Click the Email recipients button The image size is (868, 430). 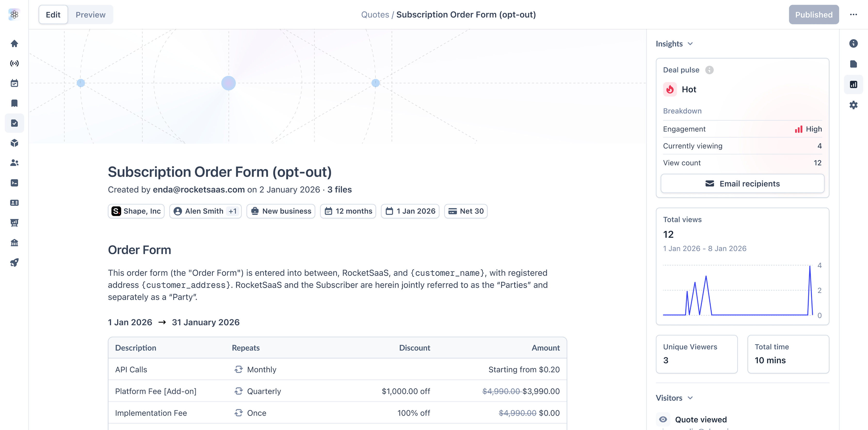click(x=742, y=183)
